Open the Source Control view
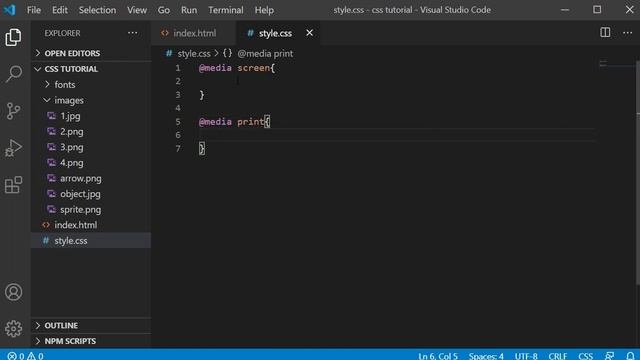640x360 pixels. click(x=13, y=111)
